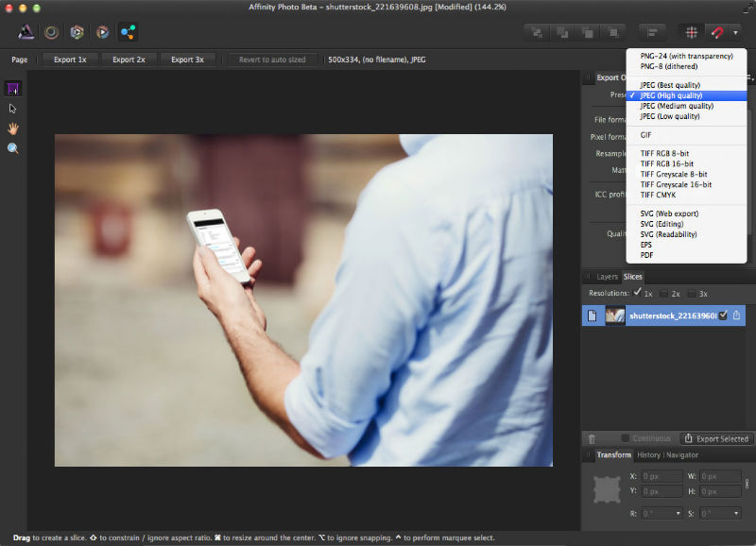Switch to the Layers tab
The width and height of the screenshot is (756, 546).
point(607,277)
